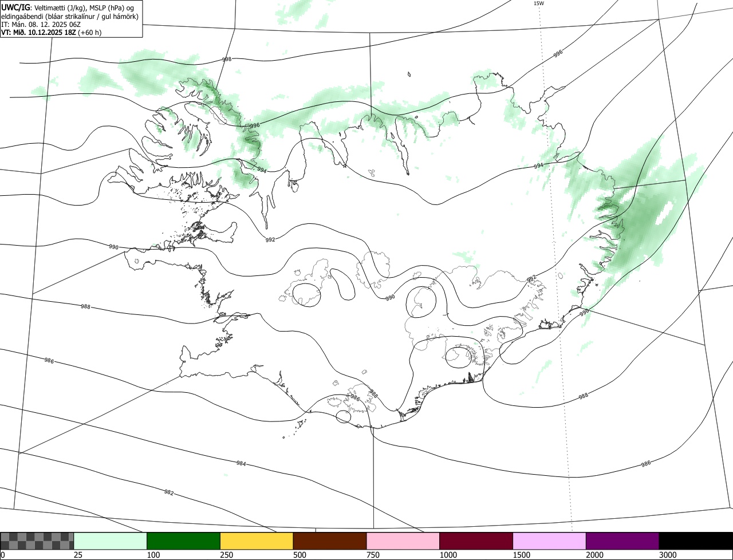
Task: Click the 15W longitude label
Action: [x=538, y=3]
